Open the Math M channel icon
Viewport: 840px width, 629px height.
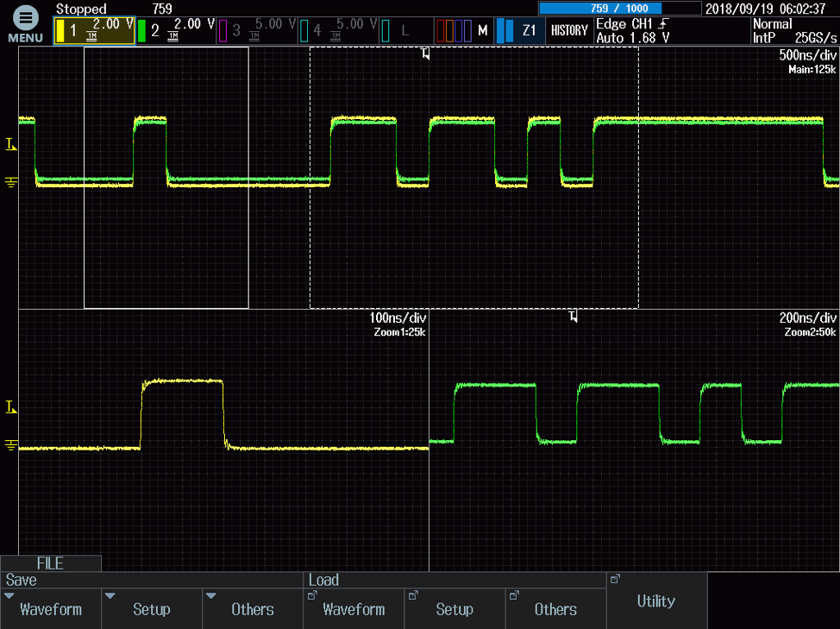(462, 31)
